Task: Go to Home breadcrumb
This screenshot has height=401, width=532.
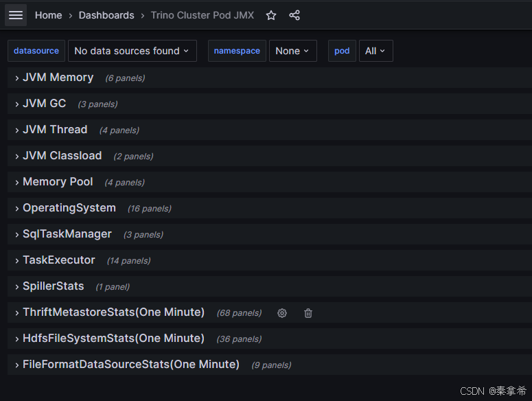Action: (x=49, y=15)
